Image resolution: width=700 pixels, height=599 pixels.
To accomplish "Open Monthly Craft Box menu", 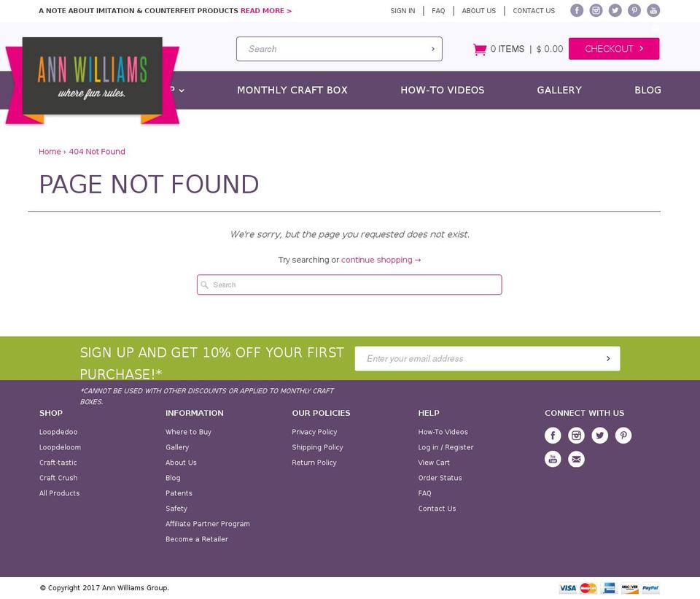I will tap(292, 90).
